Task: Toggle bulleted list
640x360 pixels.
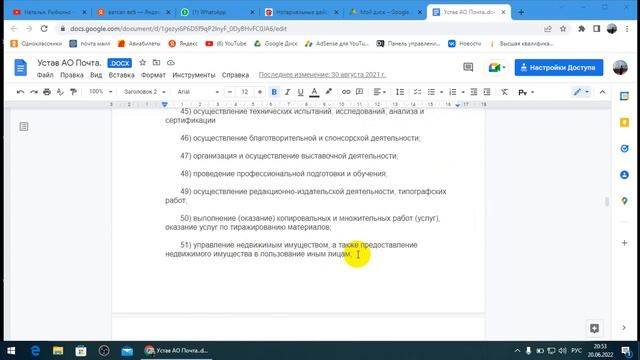Action: [431, 92]
